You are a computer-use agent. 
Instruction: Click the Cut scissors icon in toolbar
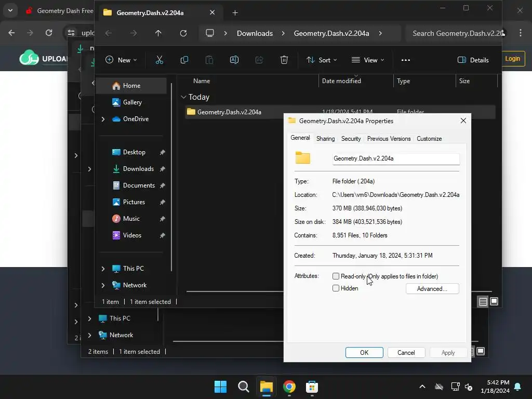coord(159,60)
